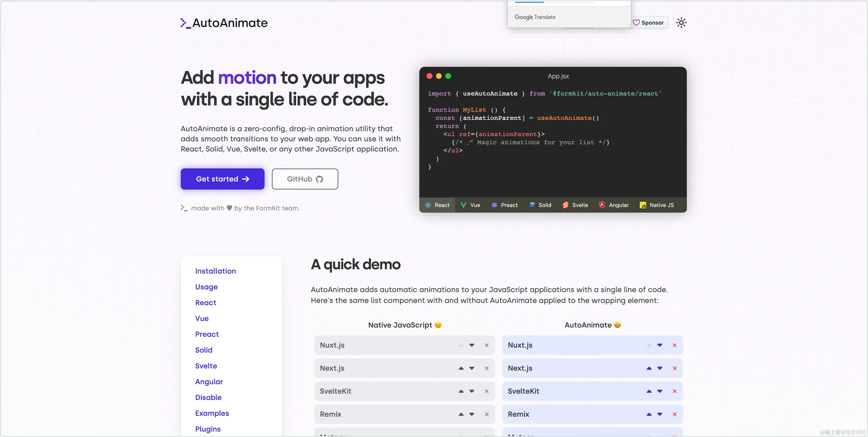868x437 pixels.
Task: Move Next.js up in AutoAnimate list
Action: (649, 368)
